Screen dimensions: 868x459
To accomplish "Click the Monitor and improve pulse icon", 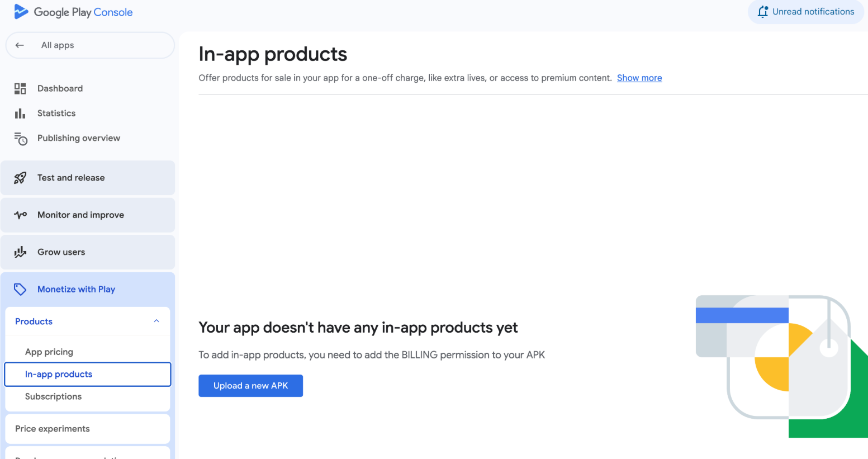I will tap(20, 215).
